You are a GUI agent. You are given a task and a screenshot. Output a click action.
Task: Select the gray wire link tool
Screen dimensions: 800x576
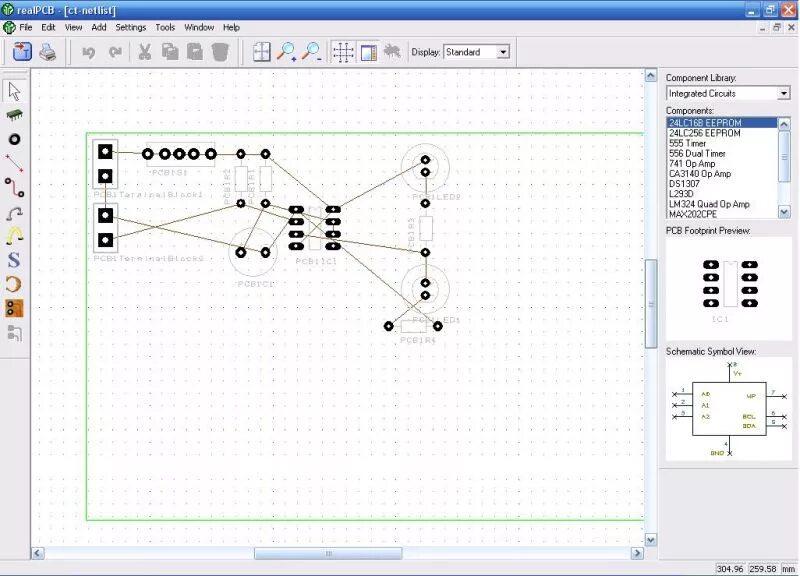tap(14, 213)
